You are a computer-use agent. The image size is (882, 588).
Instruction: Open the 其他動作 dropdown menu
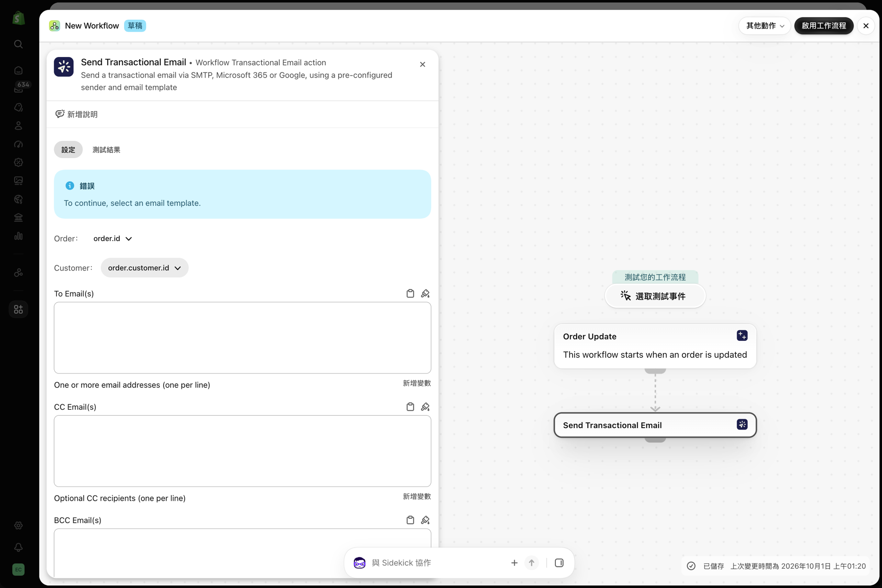point(765,26)
